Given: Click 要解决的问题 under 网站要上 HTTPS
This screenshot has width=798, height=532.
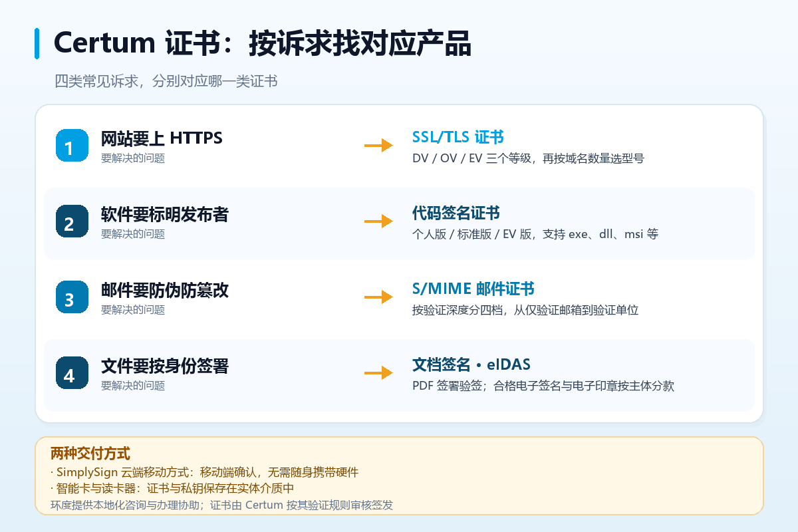Looking at the screenshot, I should (133, 158).
